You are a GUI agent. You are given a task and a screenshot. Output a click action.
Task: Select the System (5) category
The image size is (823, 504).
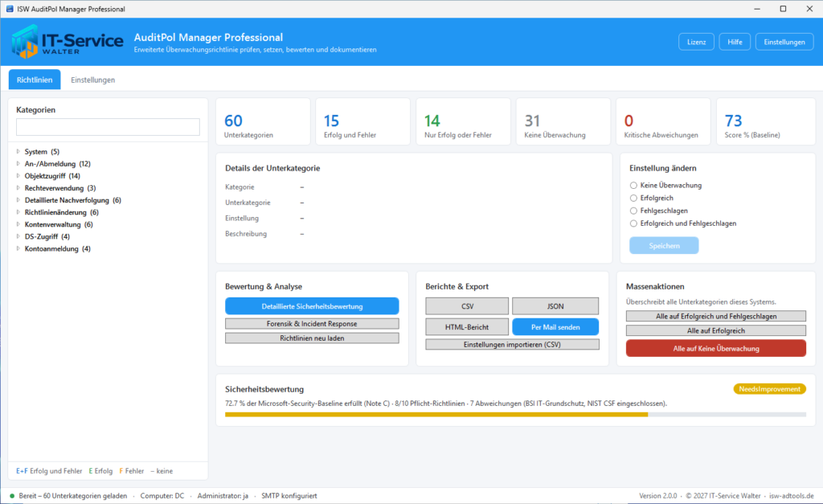click(x=42, y=152)
